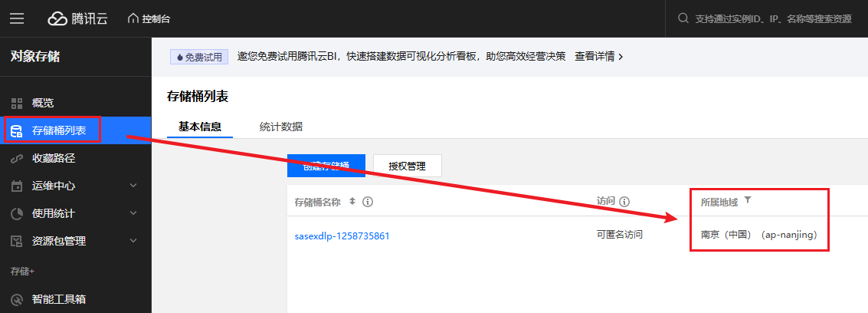The width and height of the screenshot is (868, 313).
Task: Click info icon beside 访问 header
Action: (625, 202)
